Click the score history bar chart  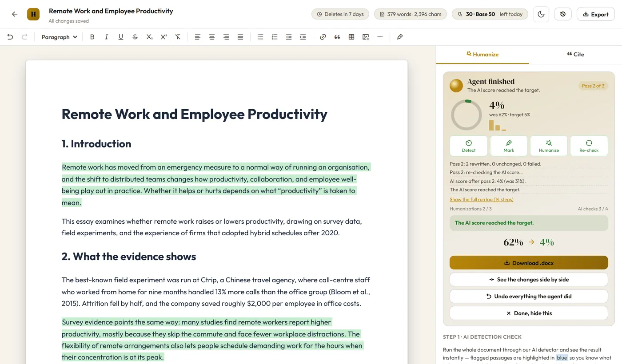[x=498, y=125]
